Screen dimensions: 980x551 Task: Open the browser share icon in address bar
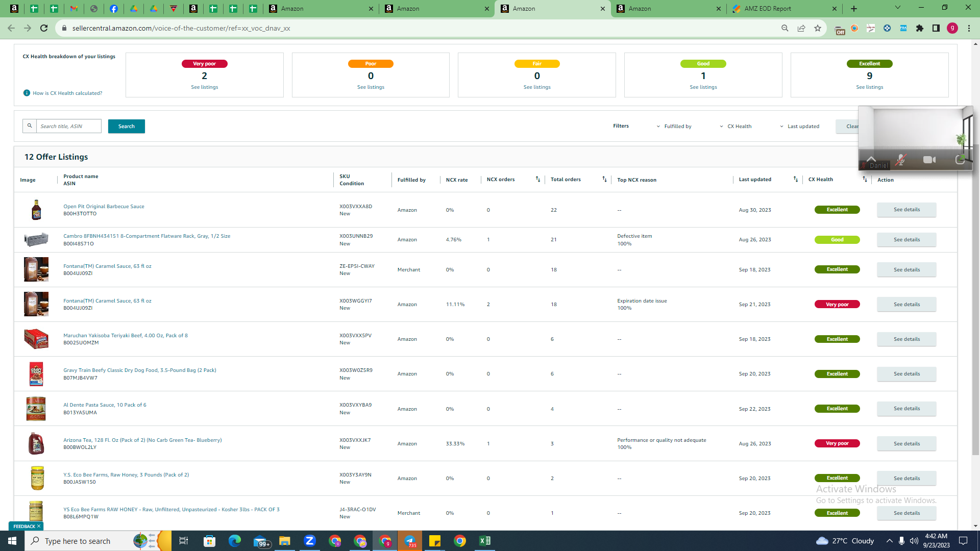point(801,28)
